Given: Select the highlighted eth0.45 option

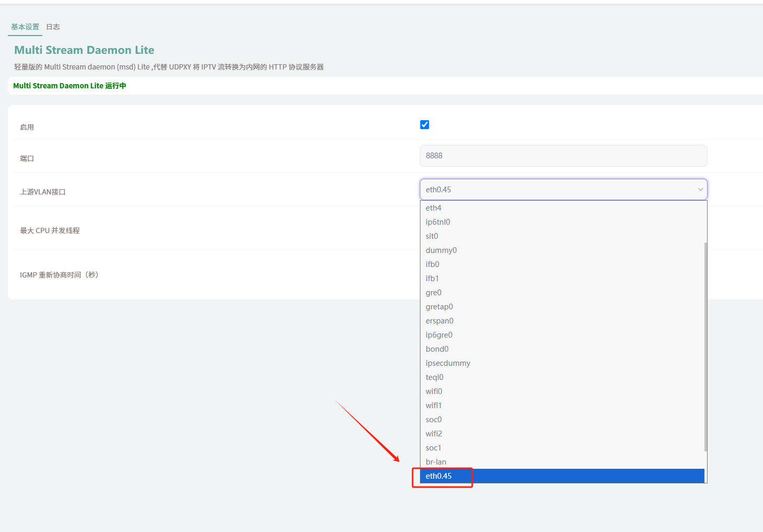Looking at the screenshot, I should click(x=439, y=476).
